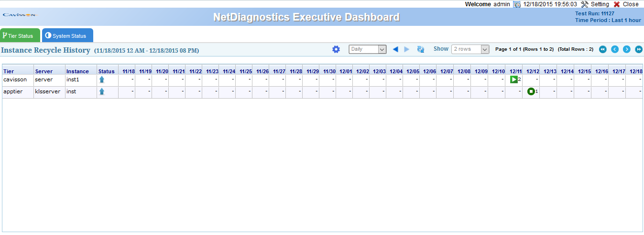
Task: Click the 12/18 date column header
Action: point(635,71)
